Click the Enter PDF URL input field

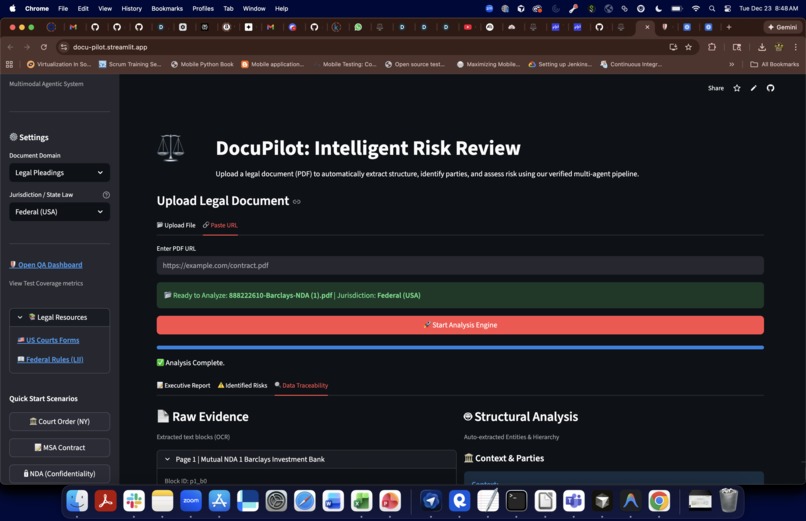(x=460, y=266)
